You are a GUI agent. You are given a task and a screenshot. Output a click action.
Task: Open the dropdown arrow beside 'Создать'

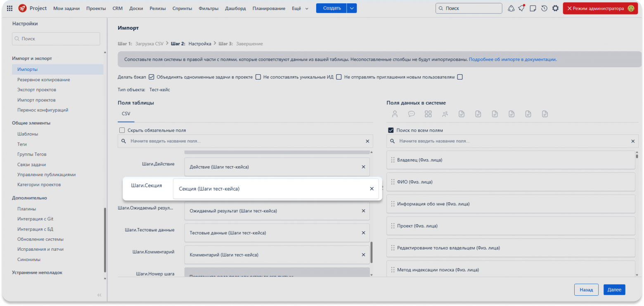pos(351,8)
